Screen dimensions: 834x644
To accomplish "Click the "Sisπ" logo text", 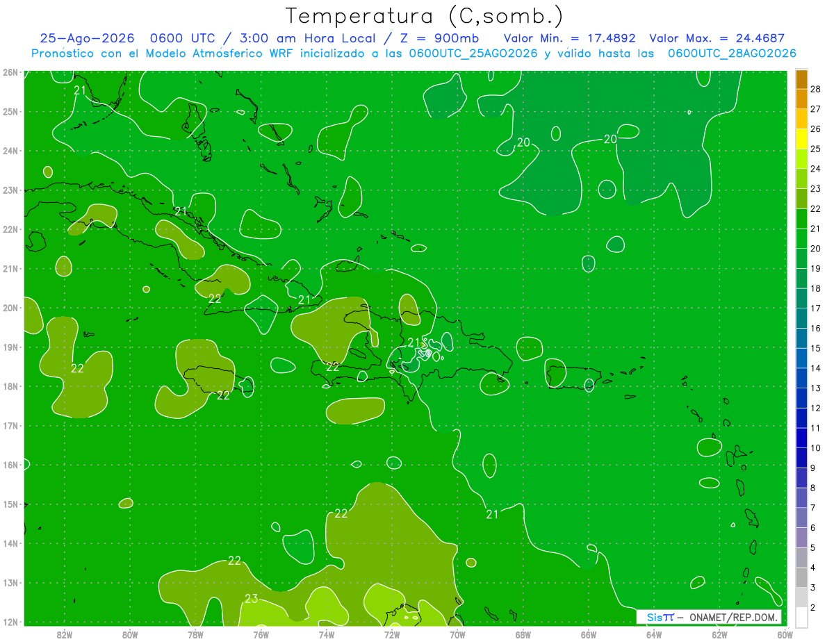I will point(660,617).
